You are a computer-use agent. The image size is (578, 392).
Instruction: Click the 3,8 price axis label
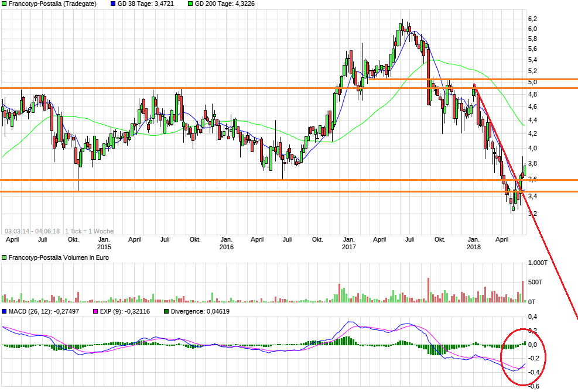[532, 163]
